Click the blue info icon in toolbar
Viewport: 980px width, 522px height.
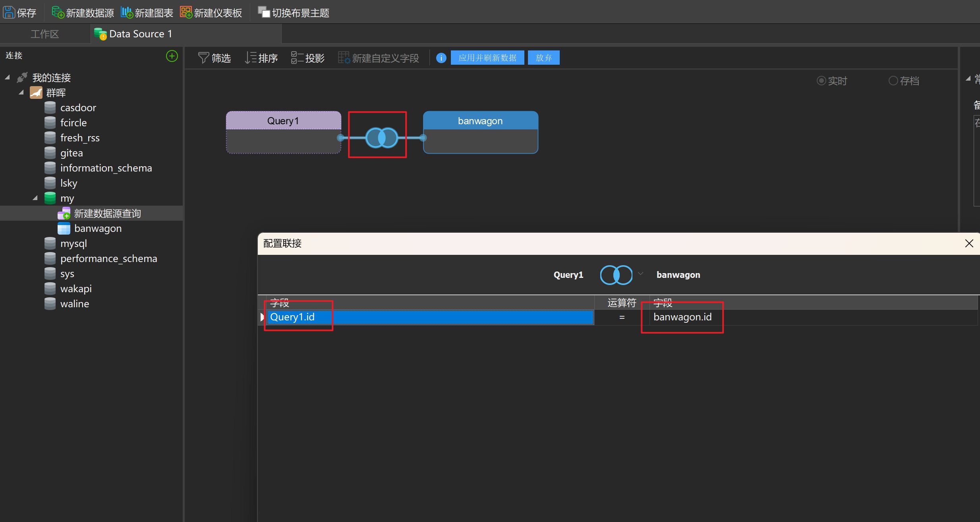coord(441,58)
